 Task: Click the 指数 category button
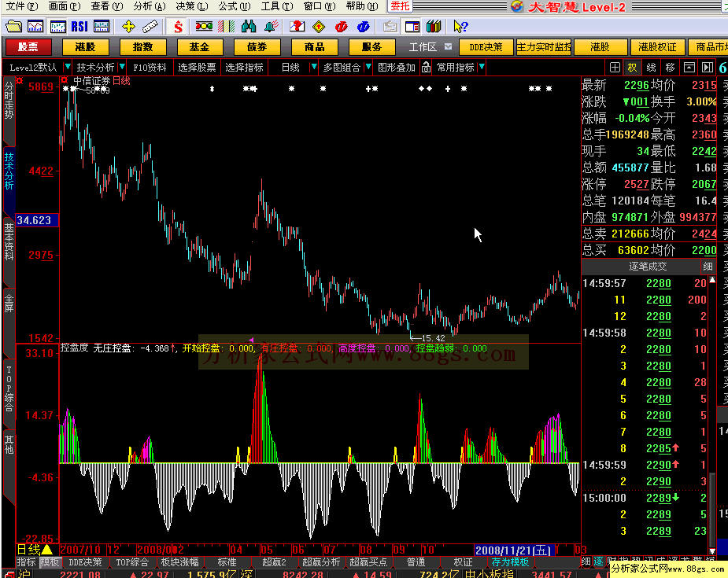[142, 47]
